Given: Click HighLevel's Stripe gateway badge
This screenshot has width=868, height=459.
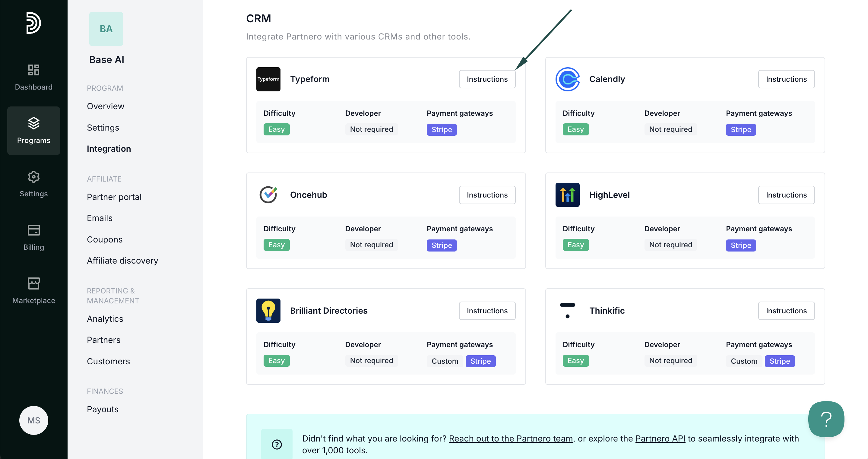Looking at the screenshot, I should click(741, 245).
